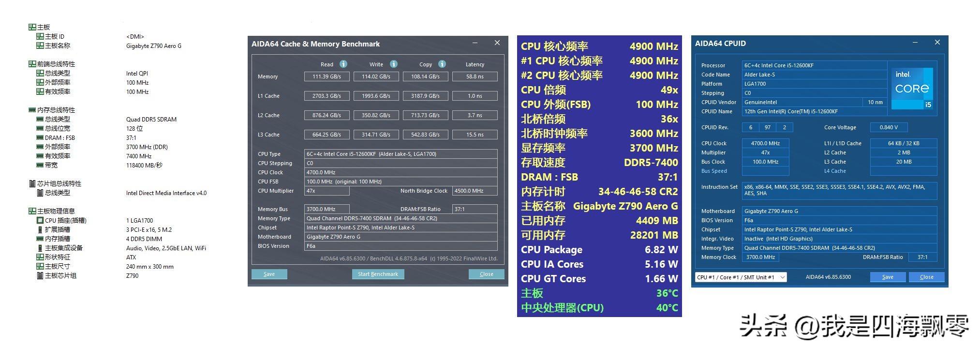The image size is (980, 349).
Task: Click the Gigabyte Z790 Aero G board name
Action: coord(154,46)
